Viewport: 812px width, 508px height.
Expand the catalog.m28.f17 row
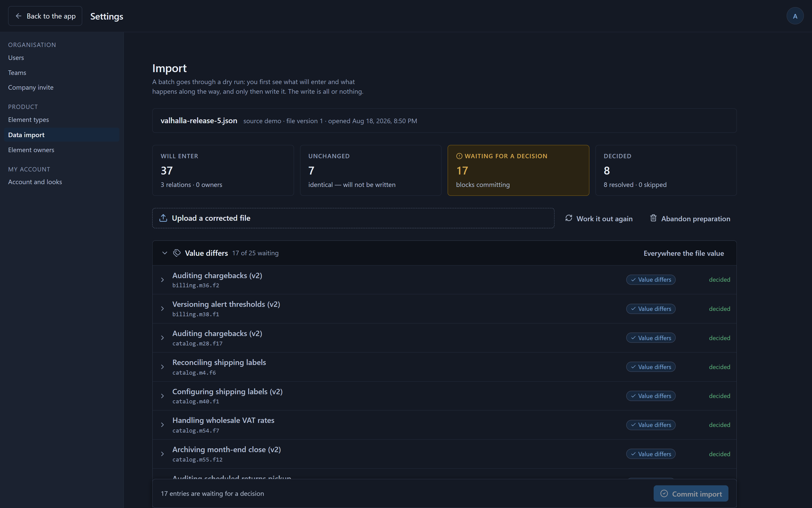pyautogui.click(x=162, y=338)
